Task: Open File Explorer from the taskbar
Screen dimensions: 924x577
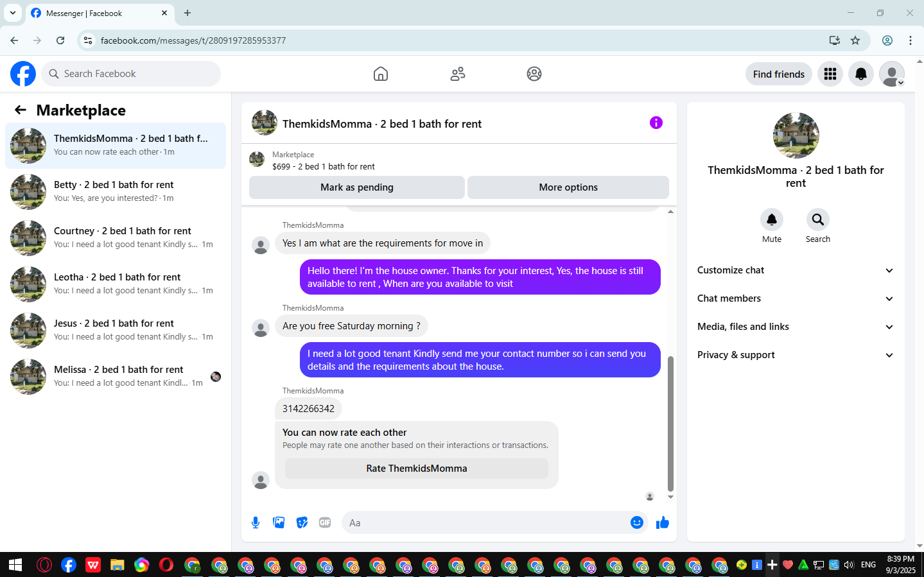Action: (117, 565)
